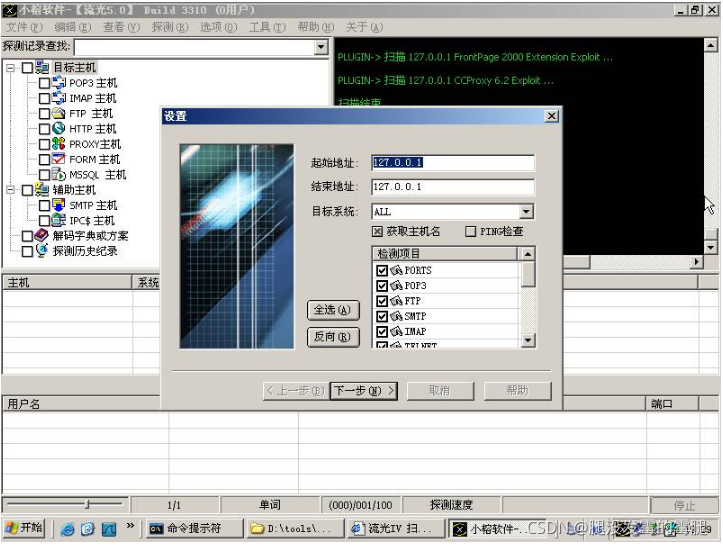Open the 工具(T) menu
Image resolution: width=723 pixels, height=545 pixels.
coord(267,27)
